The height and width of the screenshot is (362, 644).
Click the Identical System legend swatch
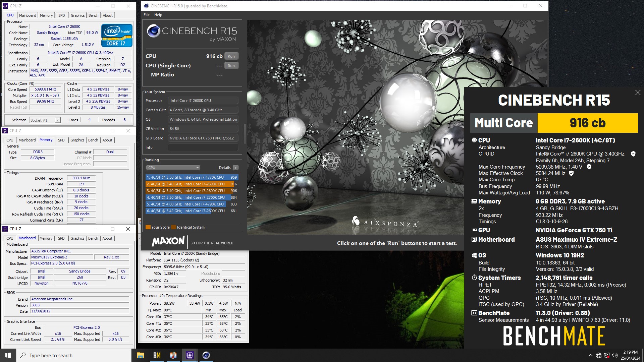(173, 227)
